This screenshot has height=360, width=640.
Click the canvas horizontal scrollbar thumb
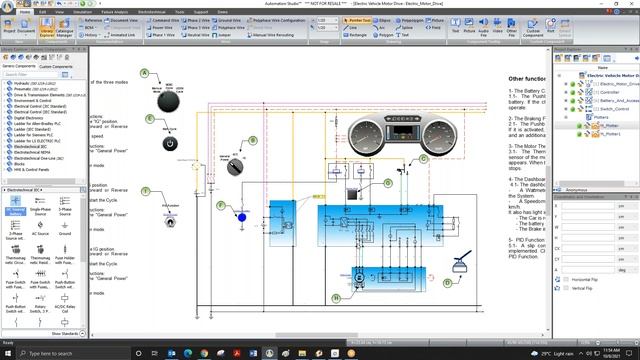(x=316, y=335)
